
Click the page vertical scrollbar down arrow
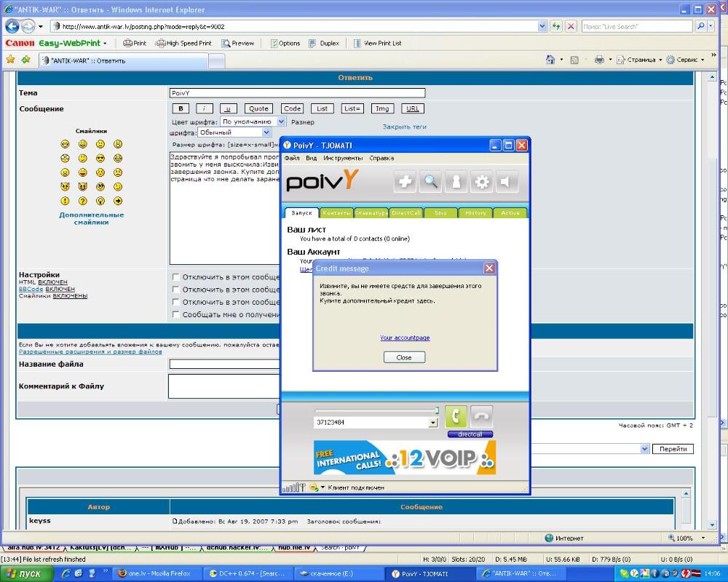point(712,525)
